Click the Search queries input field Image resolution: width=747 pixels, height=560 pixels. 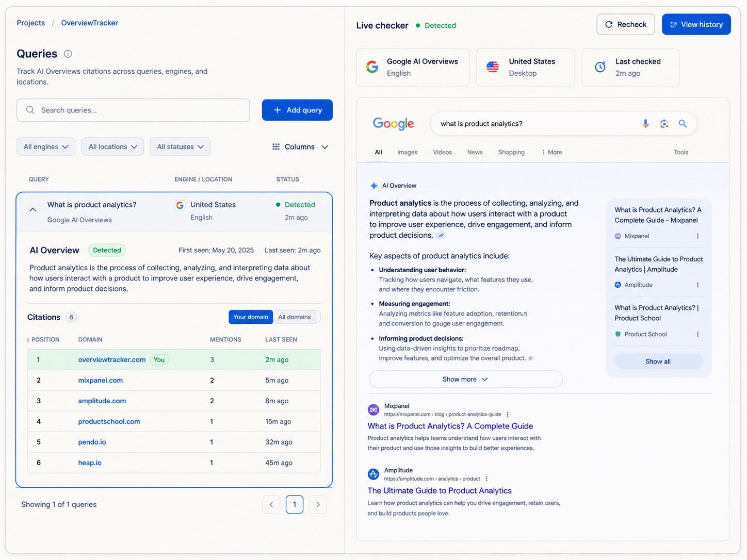(133, 110)
